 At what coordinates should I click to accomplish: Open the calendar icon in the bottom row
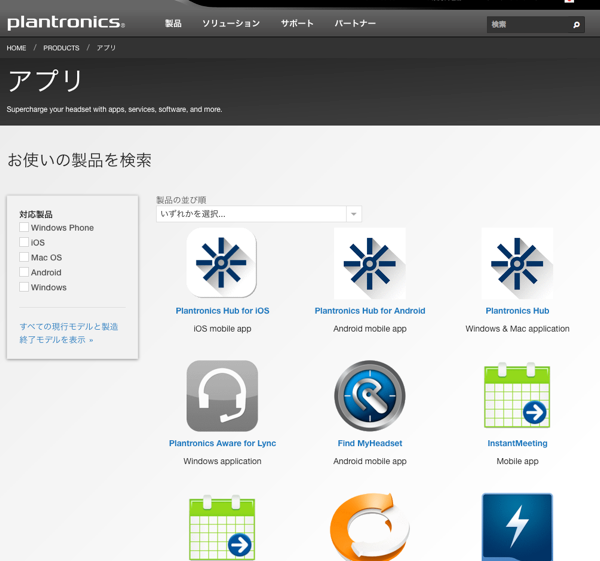[222, 528]
